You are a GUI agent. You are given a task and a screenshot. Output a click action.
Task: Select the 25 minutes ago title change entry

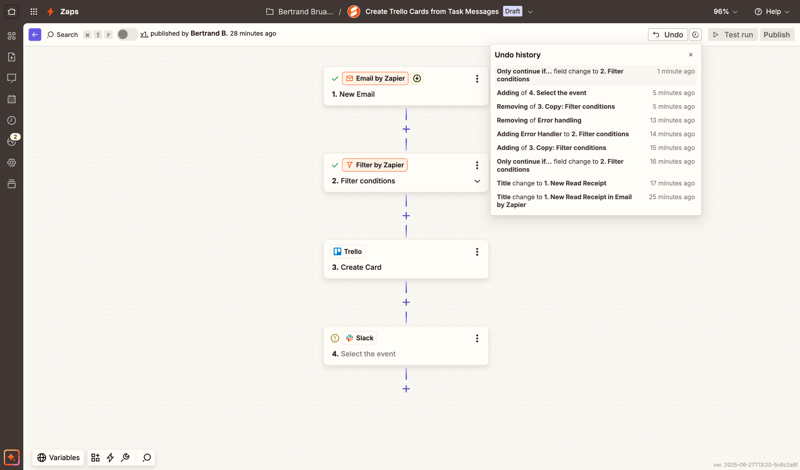(x=595, y=201)
